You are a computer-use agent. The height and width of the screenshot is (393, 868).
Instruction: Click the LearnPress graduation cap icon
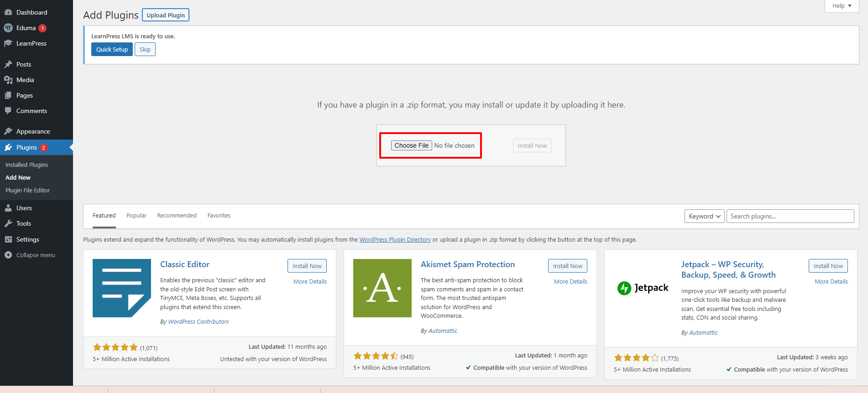click(x=8, y=43)
